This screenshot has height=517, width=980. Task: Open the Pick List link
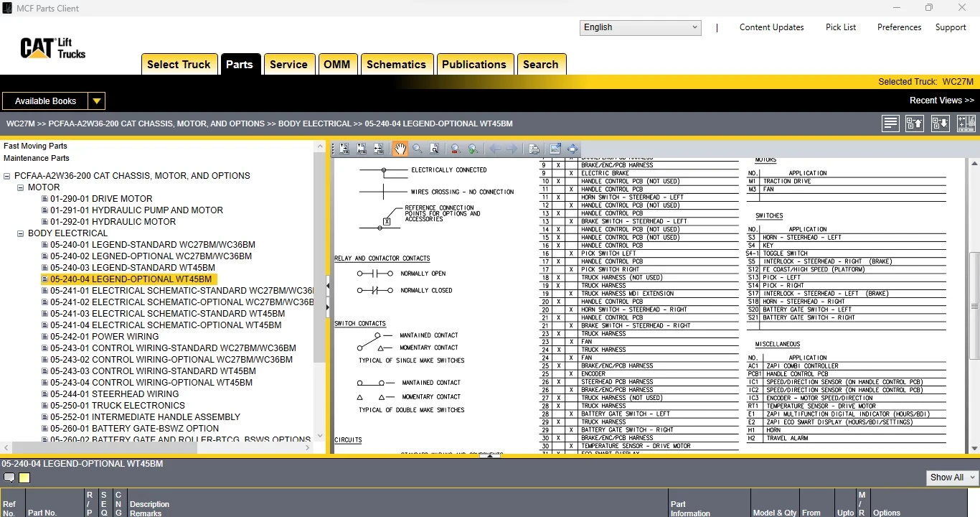coord(841,27)
